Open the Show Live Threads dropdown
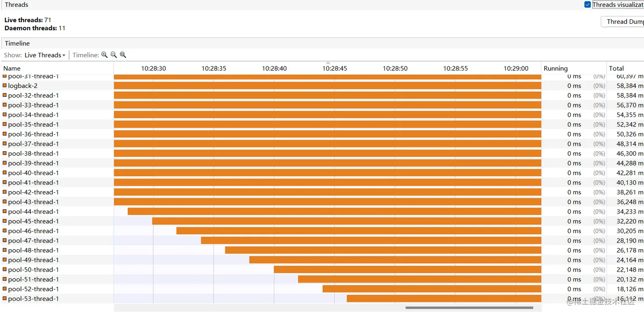The width and height of the screenshot is (644, 315). [x=45, y=55]
